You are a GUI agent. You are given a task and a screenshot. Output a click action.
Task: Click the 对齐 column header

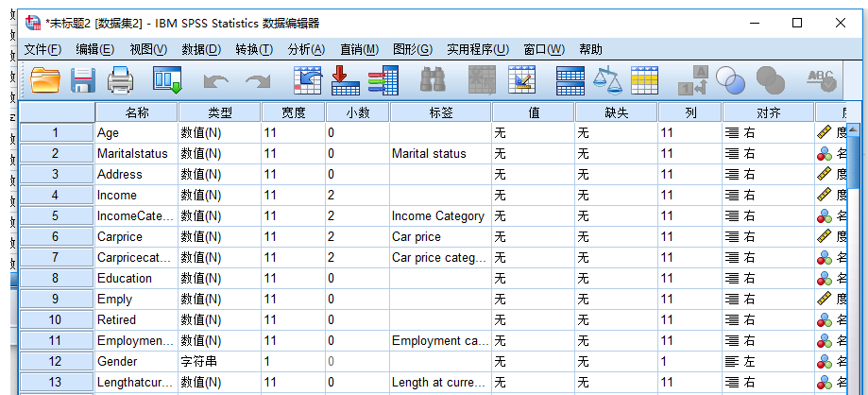click(769, 112)
